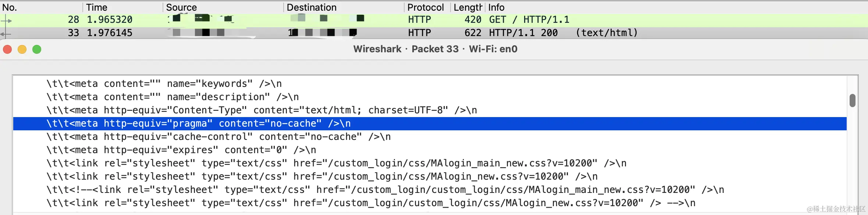The image size is (868, 215).
Task: Select the http-equiv="expires" meta line
Action: tap(181, 150)
